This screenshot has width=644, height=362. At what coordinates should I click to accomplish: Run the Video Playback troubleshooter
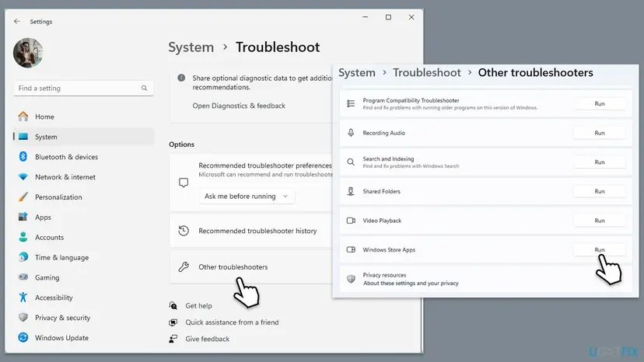point(600,221)
